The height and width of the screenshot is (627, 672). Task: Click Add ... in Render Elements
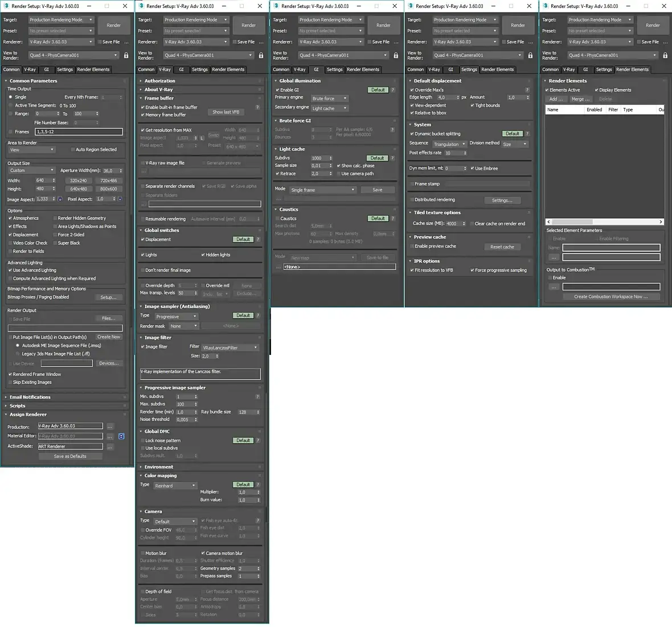556,99
